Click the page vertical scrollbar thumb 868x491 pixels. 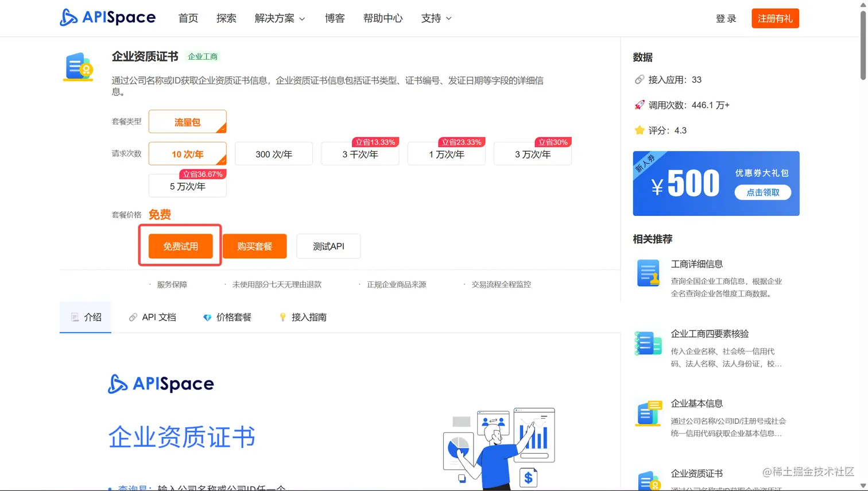click(863, 45)
